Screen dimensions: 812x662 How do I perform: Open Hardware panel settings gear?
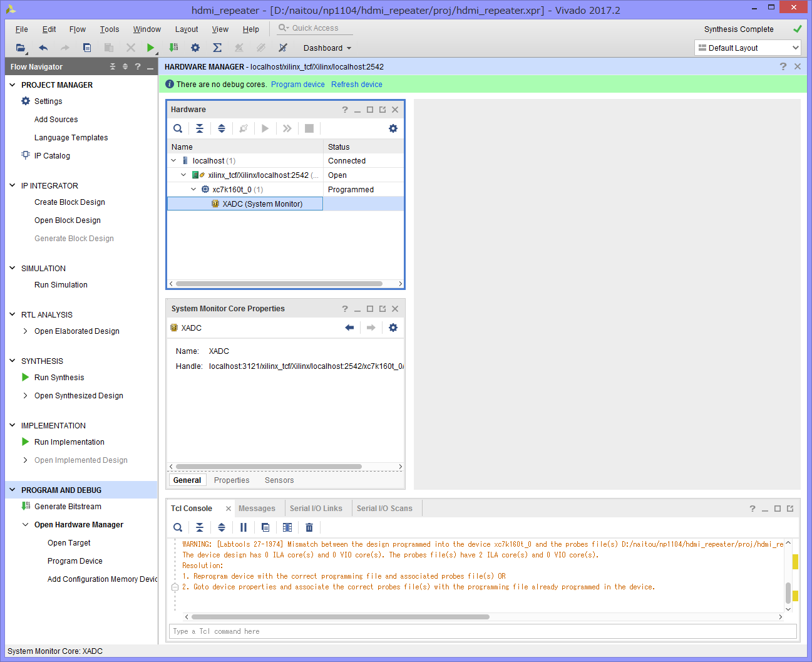pyautogui.click(x=393, y=128)
